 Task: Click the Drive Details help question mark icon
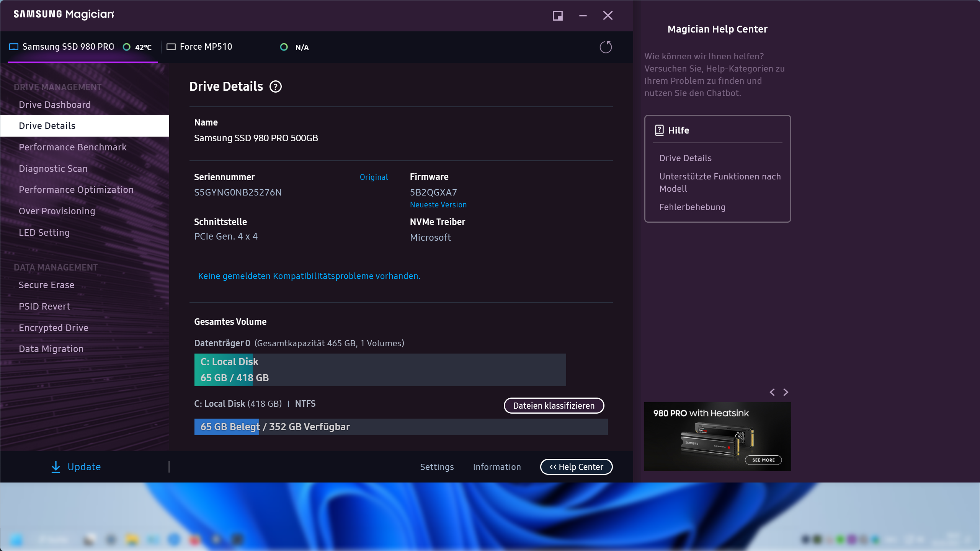coord(275,86)
